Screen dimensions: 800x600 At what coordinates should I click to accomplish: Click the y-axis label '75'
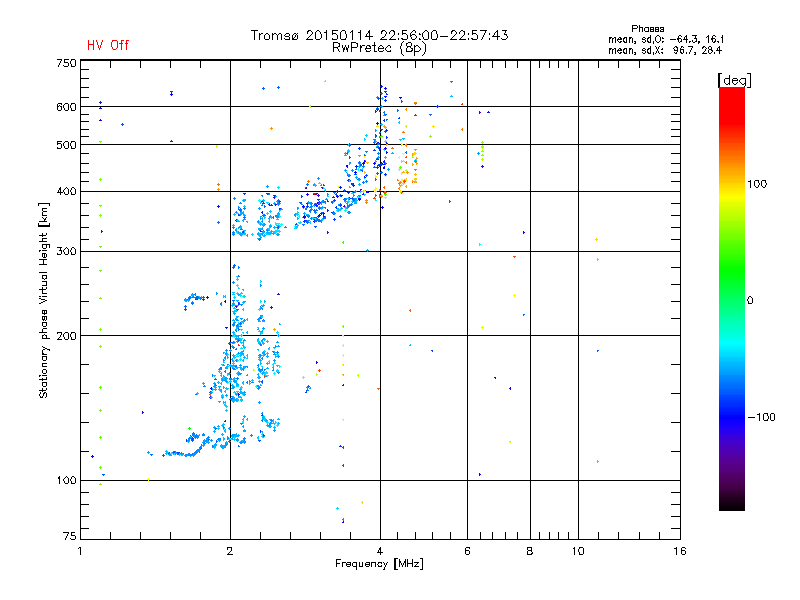tap(70, 536)
